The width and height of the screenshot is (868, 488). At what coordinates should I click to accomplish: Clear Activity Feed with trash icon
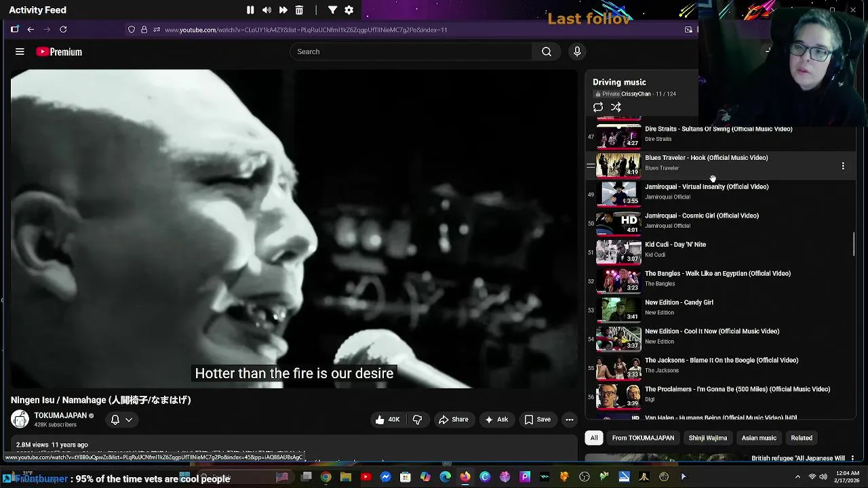pos(299,10)
